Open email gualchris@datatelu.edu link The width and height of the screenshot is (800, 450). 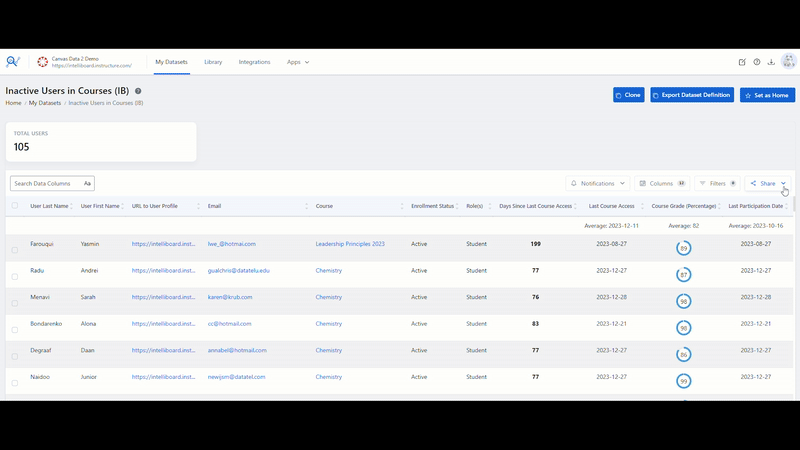[x=238, y=270]
